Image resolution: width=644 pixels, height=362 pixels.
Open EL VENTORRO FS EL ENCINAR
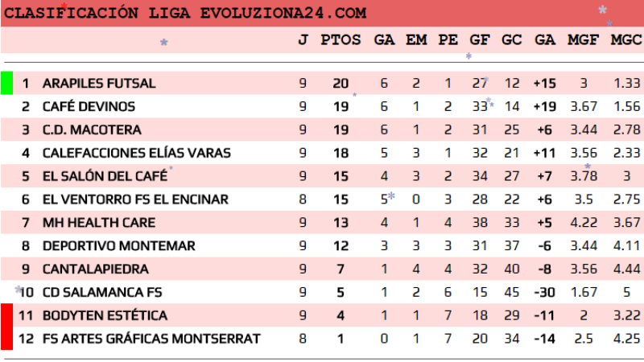(x=134, y=200)
